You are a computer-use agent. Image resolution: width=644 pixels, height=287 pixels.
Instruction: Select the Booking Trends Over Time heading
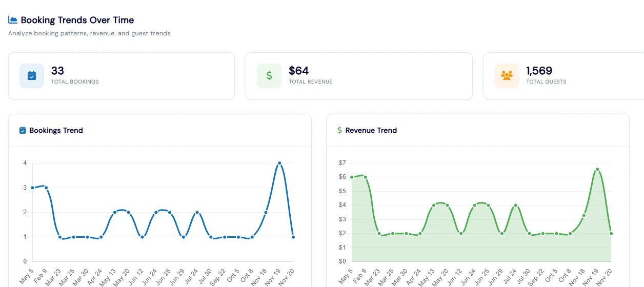pyautogui.click(x=77, y=20)
